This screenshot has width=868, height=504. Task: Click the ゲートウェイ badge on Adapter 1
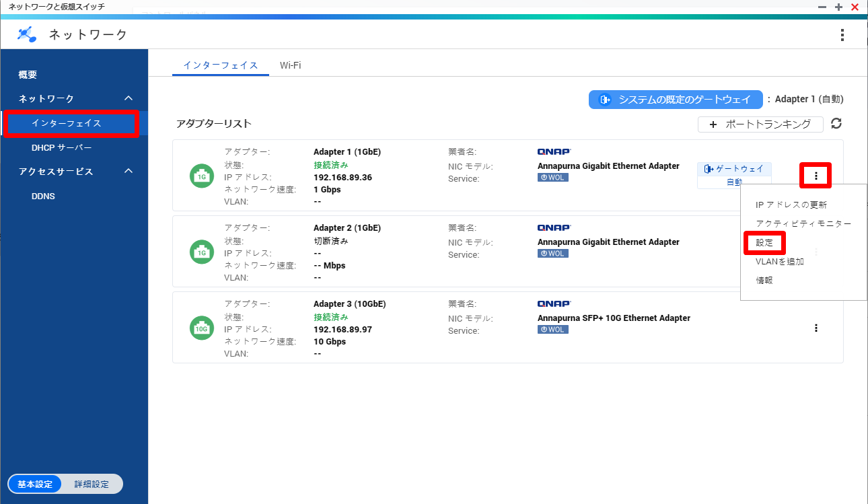[x=734, y=169]
